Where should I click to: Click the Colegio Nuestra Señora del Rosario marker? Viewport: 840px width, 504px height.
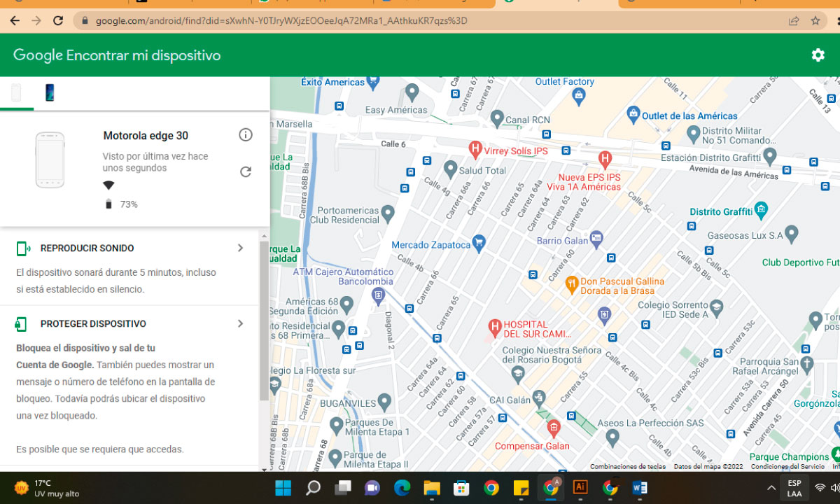click(517, 373)
